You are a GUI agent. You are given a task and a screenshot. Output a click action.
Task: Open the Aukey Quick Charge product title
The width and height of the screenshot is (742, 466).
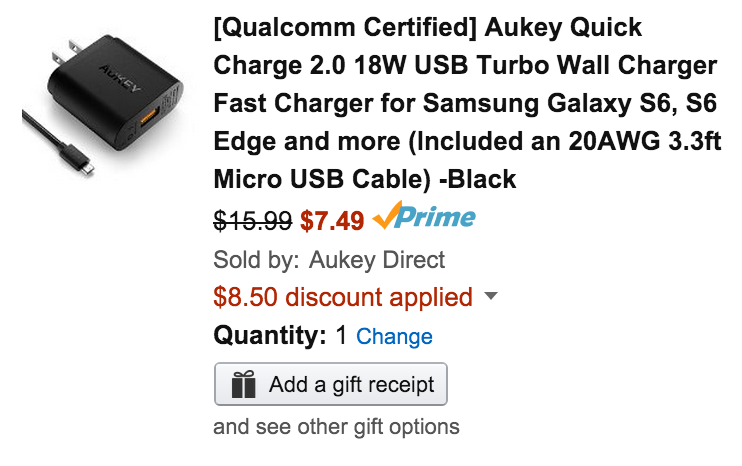coord(467,103)
